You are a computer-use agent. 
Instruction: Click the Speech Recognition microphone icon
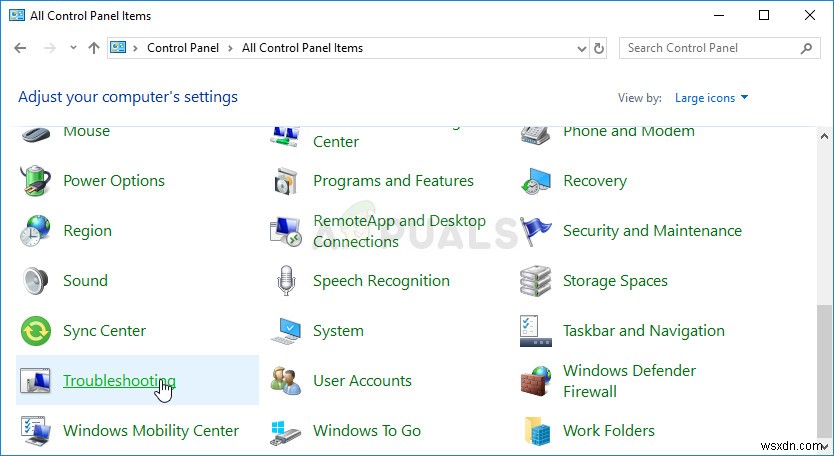point(286,281)
